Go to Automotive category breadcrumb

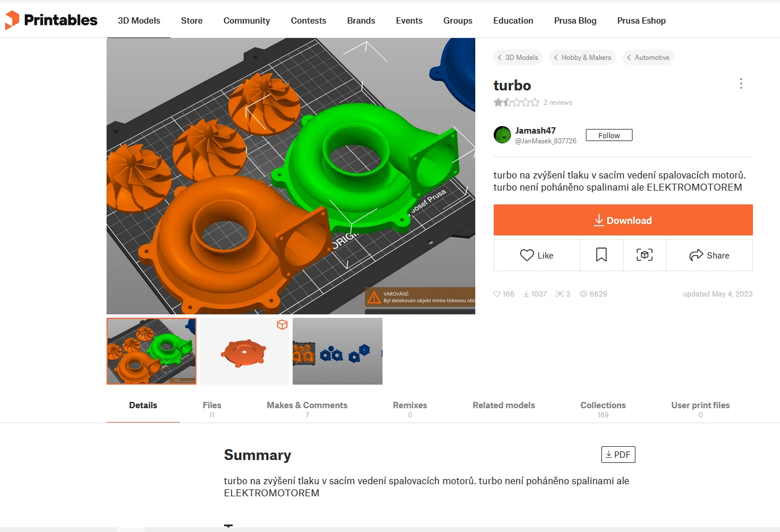pyautogui.click(x=648, y=58)
